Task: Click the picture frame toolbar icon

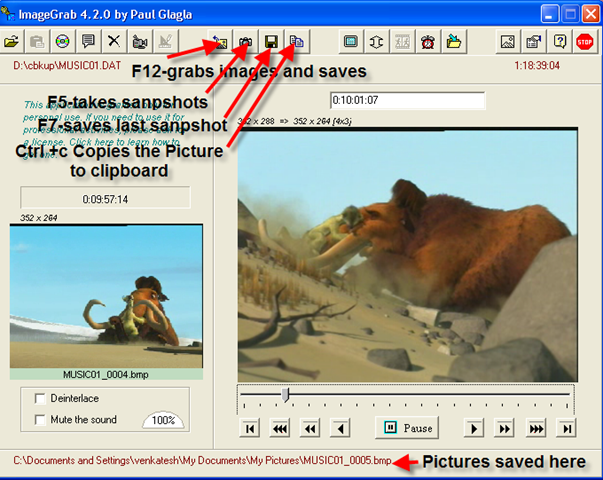Action: tap(508, 41)
